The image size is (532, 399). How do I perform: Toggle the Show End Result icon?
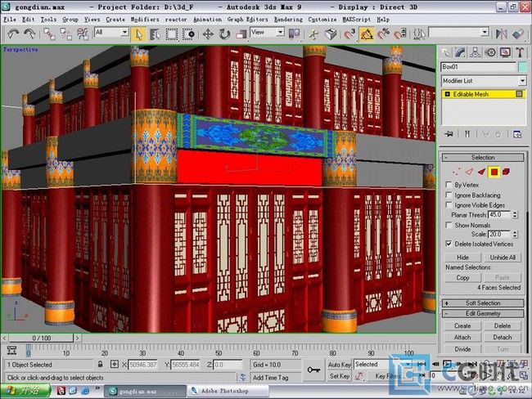[x=467, y=134]
